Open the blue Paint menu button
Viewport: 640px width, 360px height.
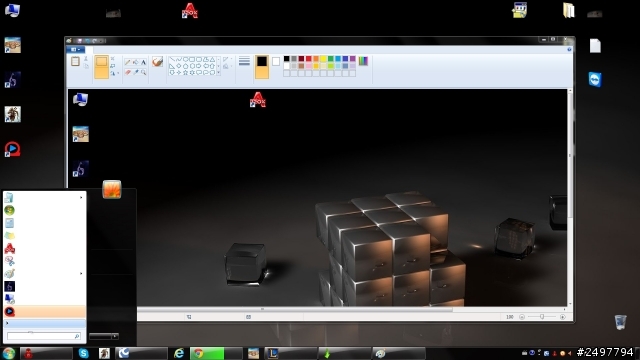(x=76, y=49)
